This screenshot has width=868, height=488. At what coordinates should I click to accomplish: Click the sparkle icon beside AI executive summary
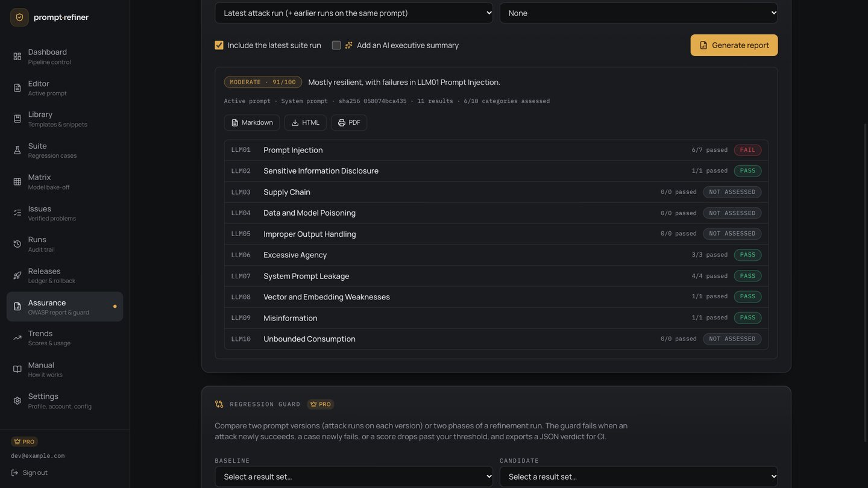348,45
